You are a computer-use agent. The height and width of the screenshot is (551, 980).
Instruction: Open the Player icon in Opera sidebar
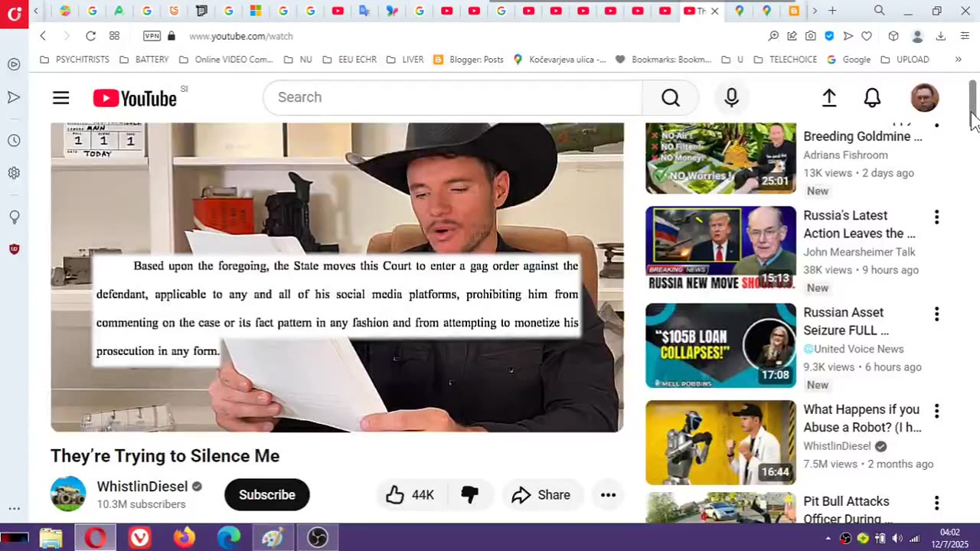[14, 64]
